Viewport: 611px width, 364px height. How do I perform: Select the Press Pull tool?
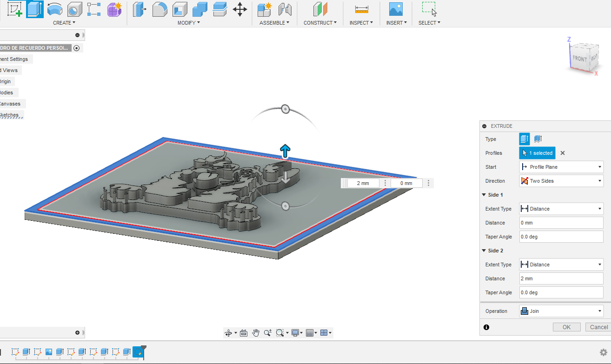tap(139, 9)
